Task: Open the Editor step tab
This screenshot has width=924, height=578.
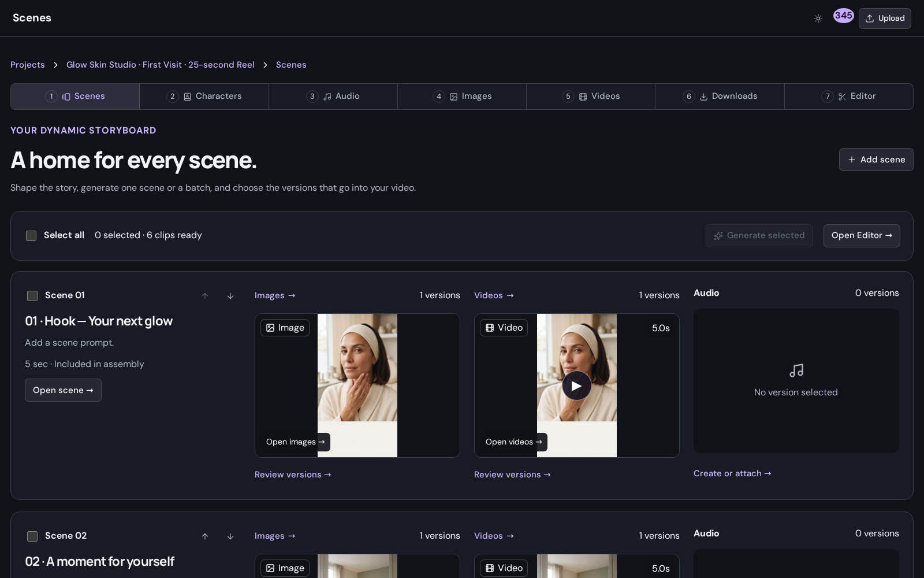Action: 849,97
